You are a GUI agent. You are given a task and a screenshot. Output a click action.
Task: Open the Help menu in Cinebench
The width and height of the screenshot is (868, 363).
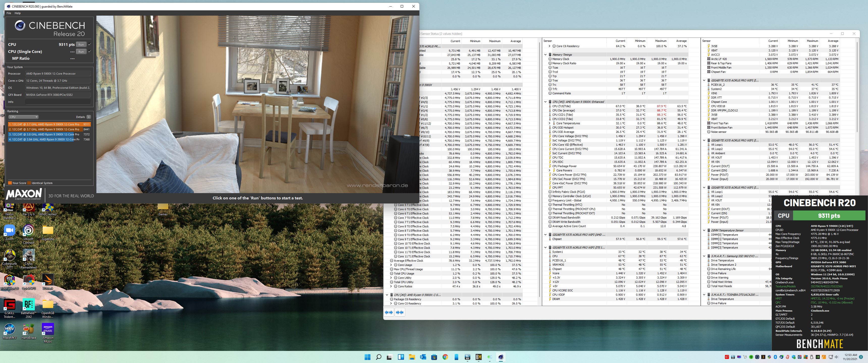tap(17, 13)
